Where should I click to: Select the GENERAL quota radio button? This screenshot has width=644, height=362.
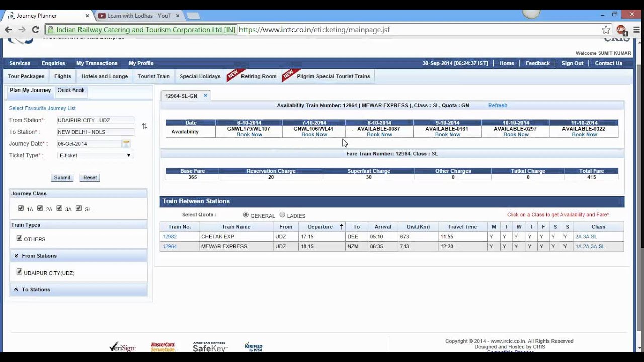coord(246,215)
